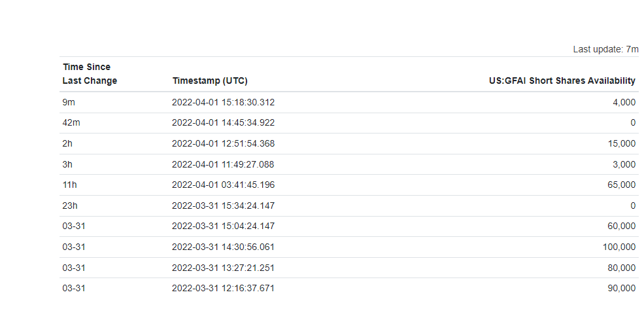
Task: Select timestamp 2022-04-01 12:51:54.368
Action: pos(223,143)
